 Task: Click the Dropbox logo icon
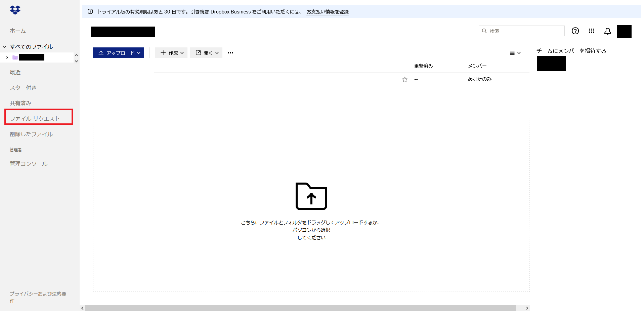pos(15,10)
